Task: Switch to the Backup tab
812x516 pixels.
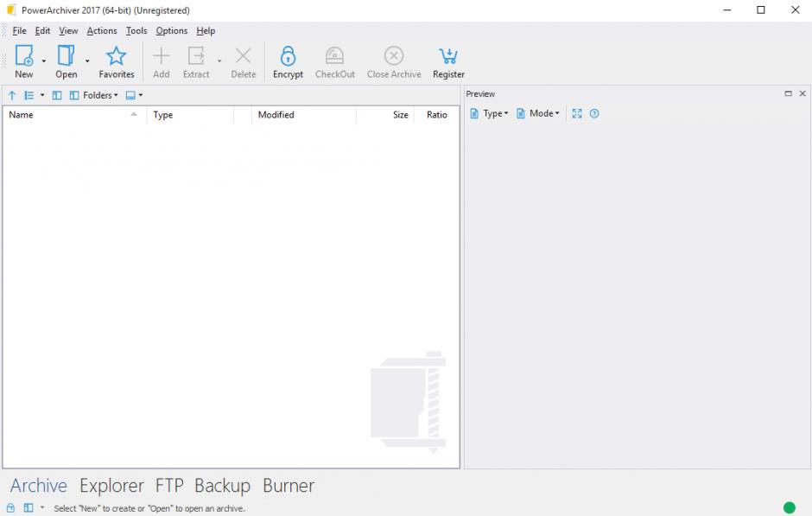Action: point(223,486)
